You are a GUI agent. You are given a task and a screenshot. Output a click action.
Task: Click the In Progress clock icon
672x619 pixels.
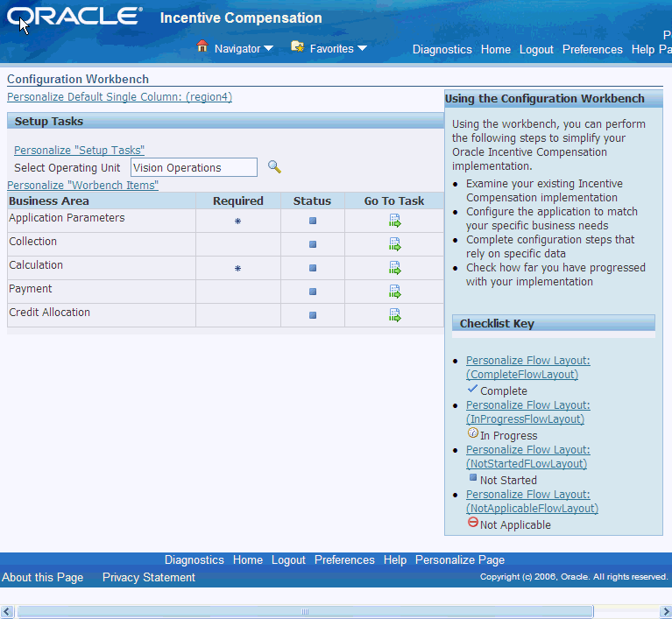(x=473, y=433)
